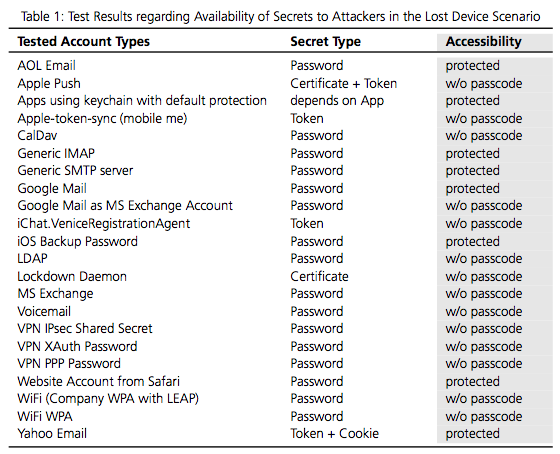Click the Apple Push account entry
This screenshot has width=560, height=454.
[49, 83]
